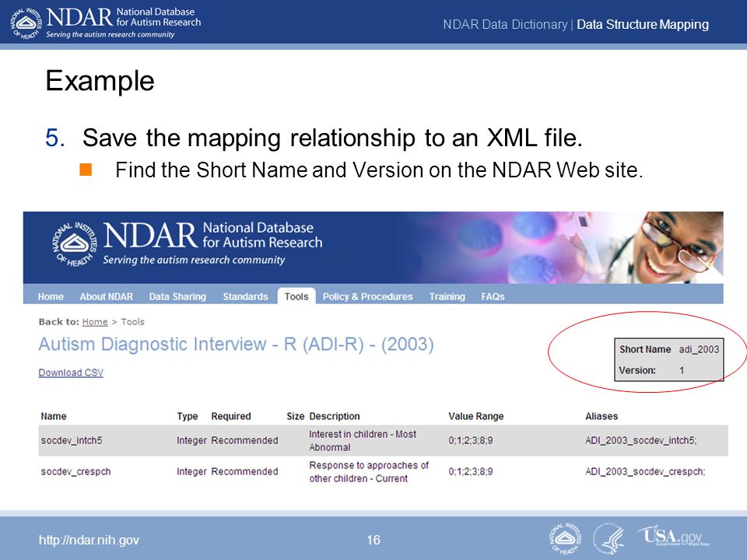Open the About NDAR tab
Viewport: 747px width, 560px height.
107,296
